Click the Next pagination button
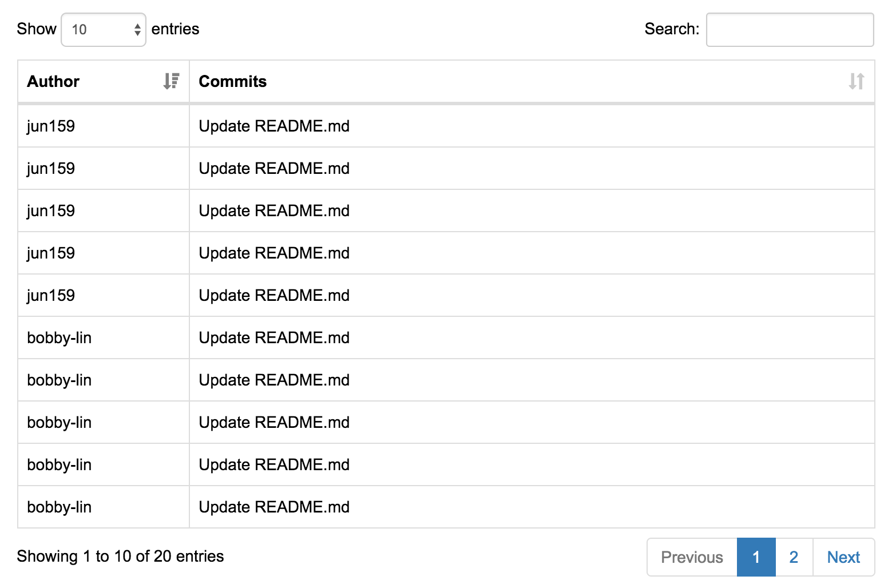888x588 pixels. pos(843,557)
